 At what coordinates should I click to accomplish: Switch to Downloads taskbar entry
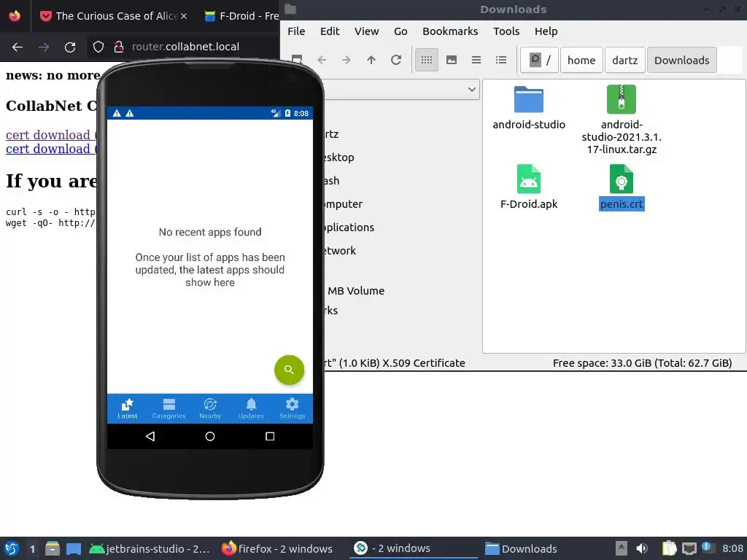pyautogui.click(x=521, y=548)
